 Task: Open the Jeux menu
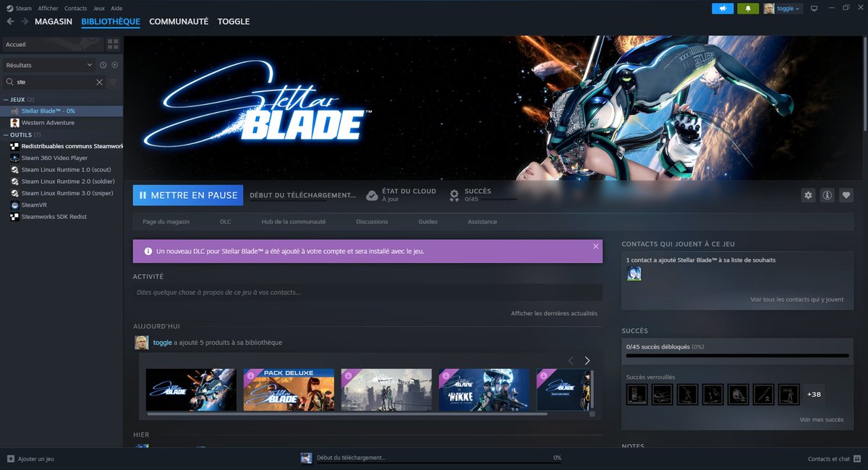(x=99, y=8)
